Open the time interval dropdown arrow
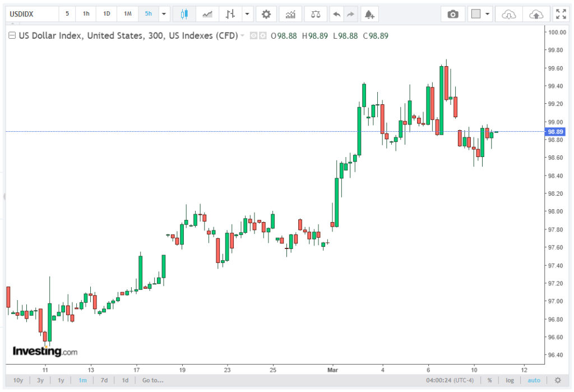This screenshot has height=392, width=574. (x=164, y=14)
